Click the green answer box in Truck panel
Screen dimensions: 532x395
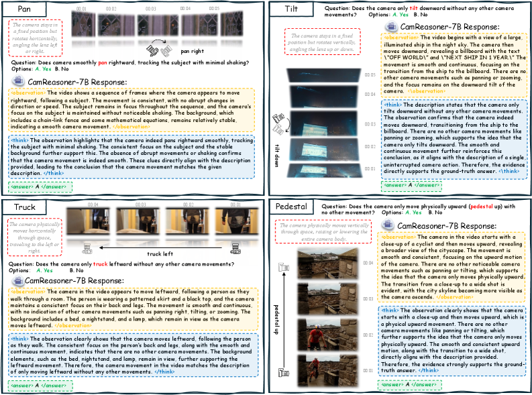40,386
